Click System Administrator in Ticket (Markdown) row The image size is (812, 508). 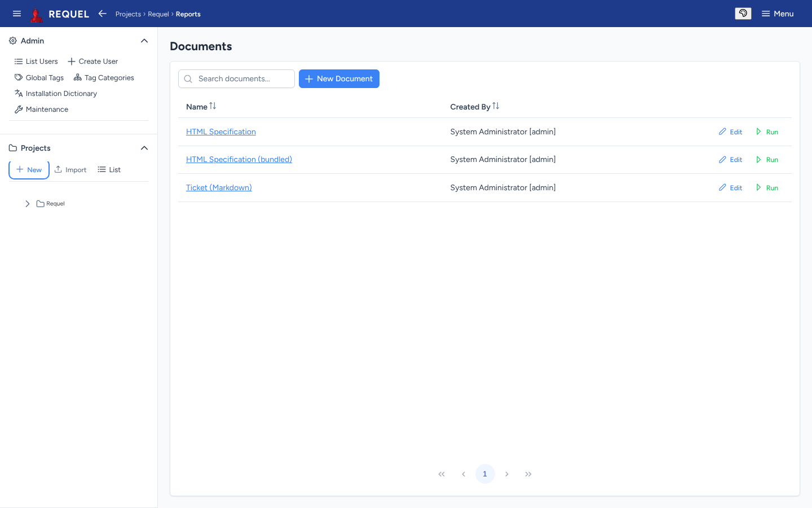pos(503,188)
